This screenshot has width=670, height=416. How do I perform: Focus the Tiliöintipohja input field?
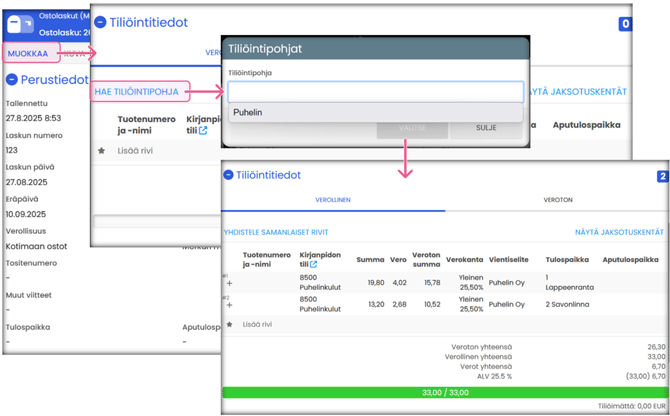click(x=375, y=92)
